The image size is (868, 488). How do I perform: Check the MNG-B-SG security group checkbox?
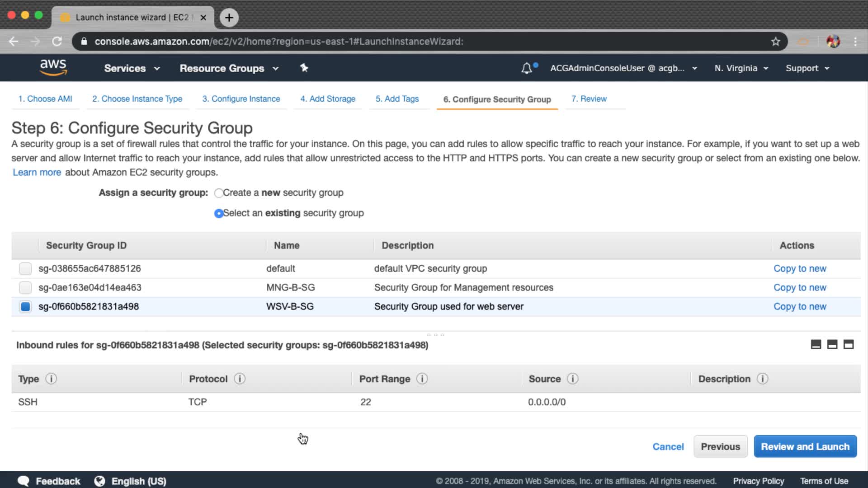pyautogui.click(x=25, y=287)
